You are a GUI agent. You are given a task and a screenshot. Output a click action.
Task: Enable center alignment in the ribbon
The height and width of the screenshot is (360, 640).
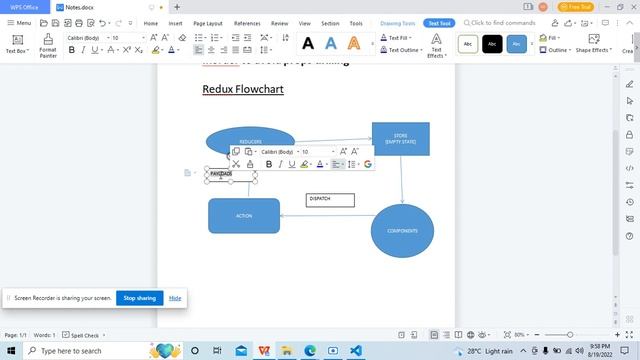pos(211,50)
